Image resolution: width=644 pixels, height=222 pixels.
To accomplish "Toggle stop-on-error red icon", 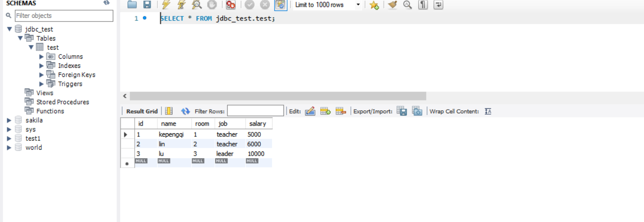I will pos(231,5).
